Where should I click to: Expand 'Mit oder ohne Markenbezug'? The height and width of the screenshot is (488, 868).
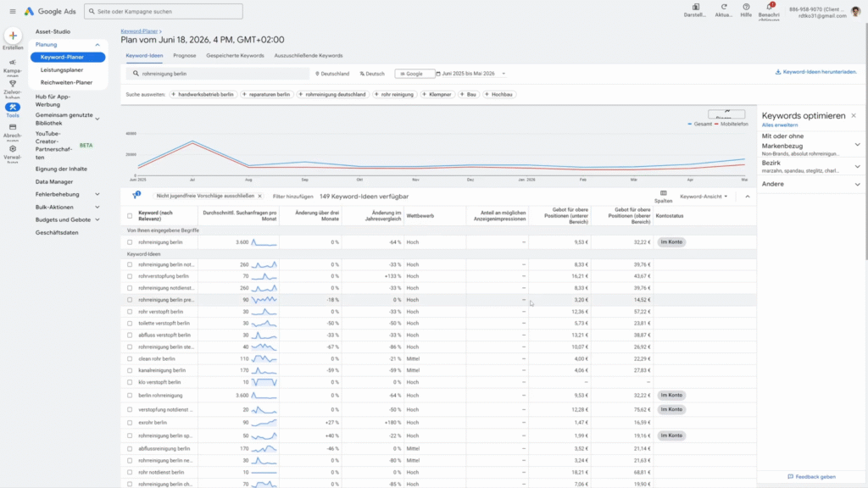857,145
